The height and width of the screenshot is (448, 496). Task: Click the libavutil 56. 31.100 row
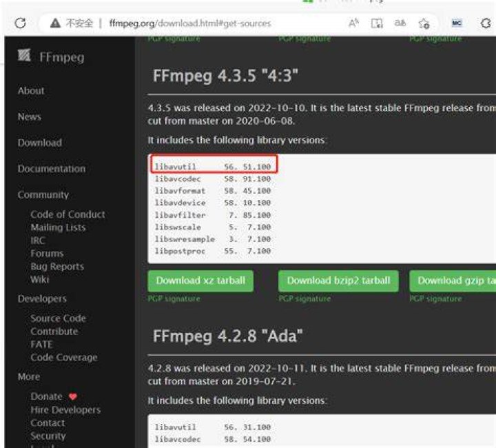(213, 427)
